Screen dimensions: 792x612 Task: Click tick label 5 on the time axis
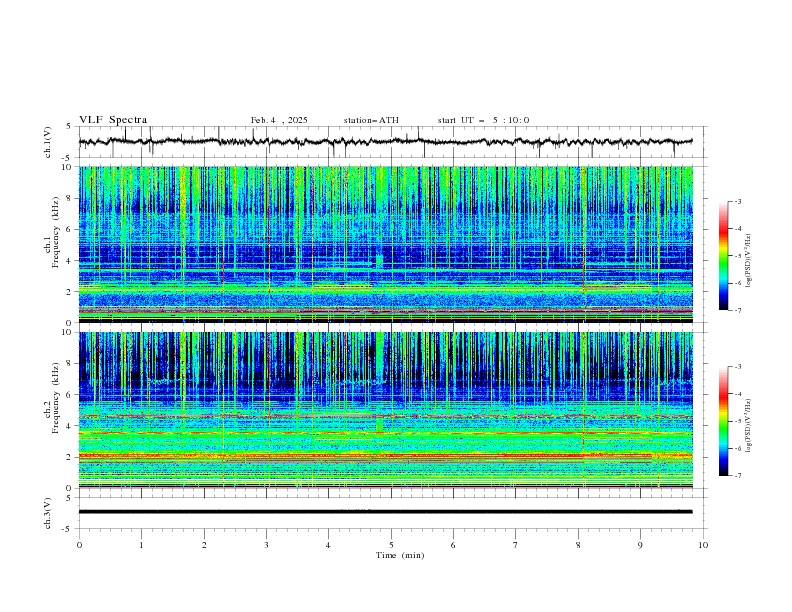[391, 545]
